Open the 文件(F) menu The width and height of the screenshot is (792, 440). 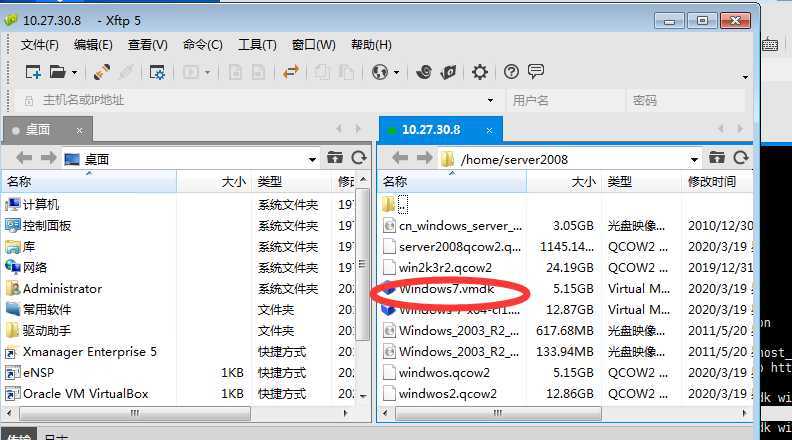coord(39,45)
